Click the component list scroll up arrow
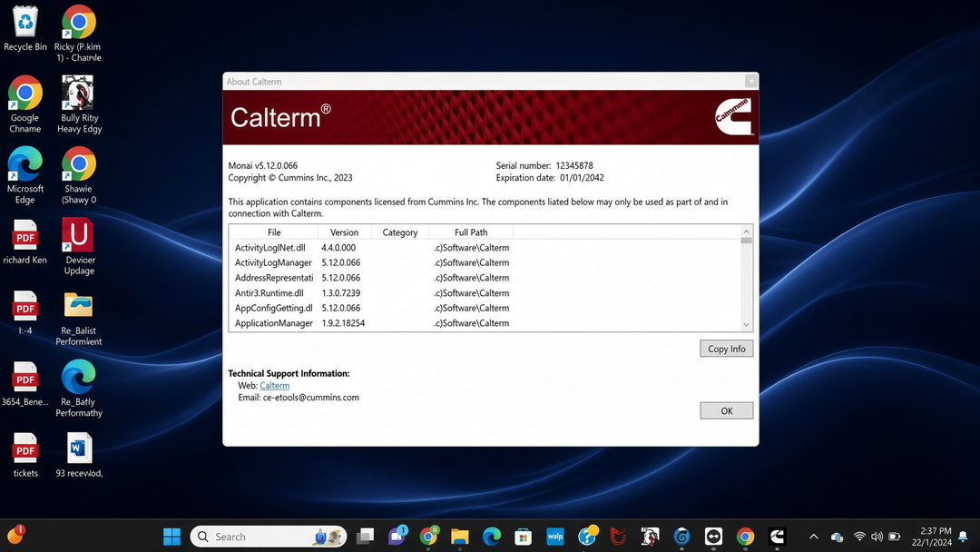The height and width of the screenshot is (552, 980). [746, 232]
